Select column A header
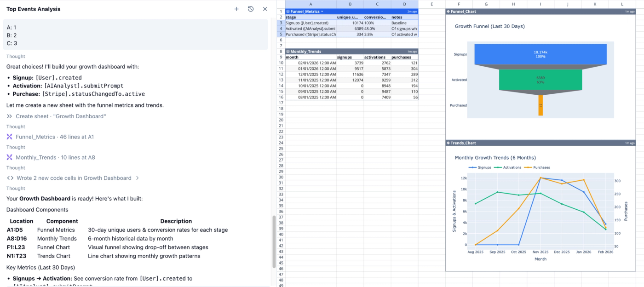Viewport: 644px width, 287px height. (x=310, y=4)
